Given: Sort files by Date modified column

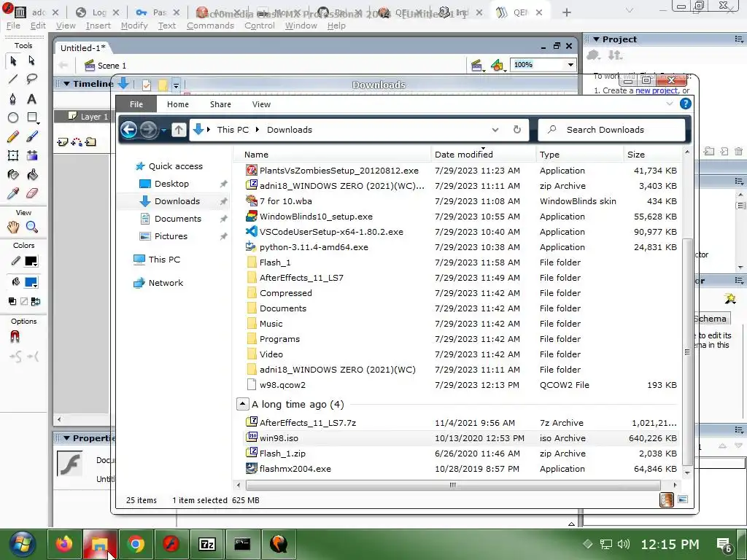Looking at the screenshot, I should pos(483,155).
